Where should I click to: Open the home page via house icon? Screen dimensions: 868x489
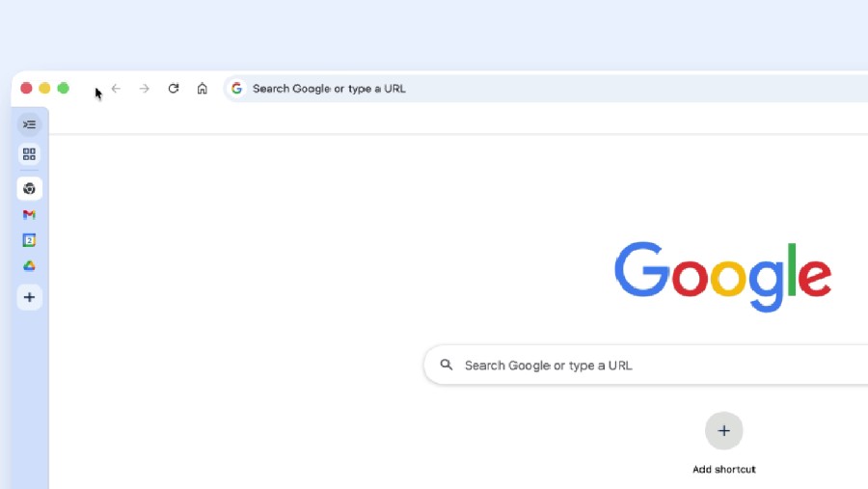(203, 89)
